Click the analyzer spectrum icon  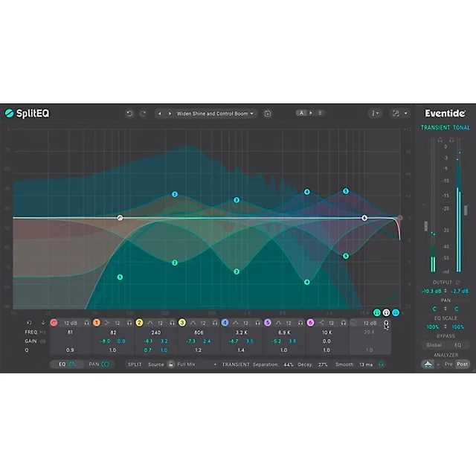[427, 364]
